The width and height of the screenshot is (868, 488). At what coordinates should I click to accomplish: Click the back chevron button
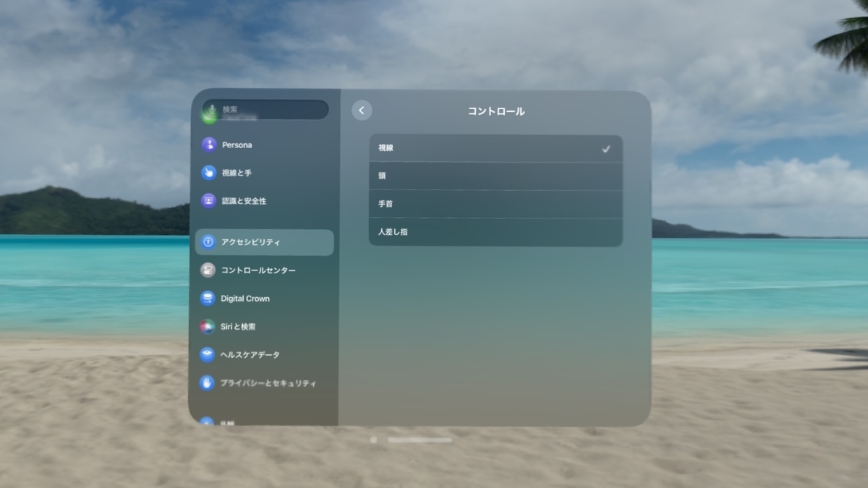click(x=362, y=110)
